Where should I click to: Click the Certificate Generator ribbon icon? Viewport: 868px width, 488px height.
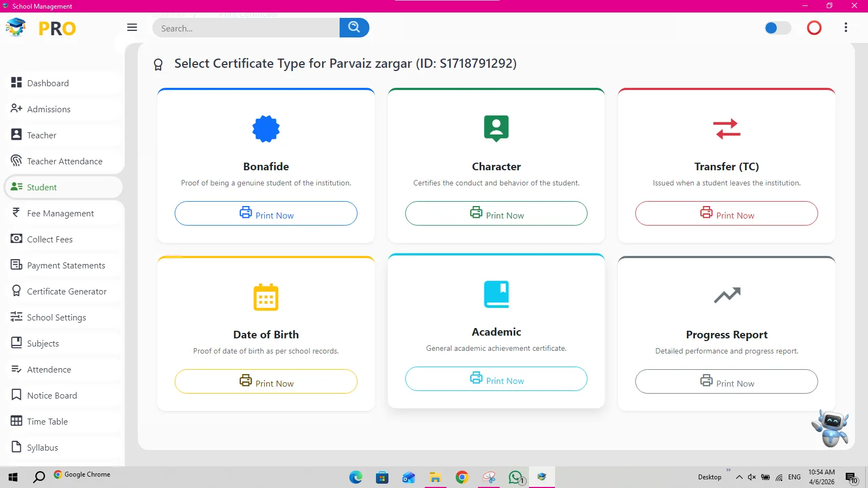pos(17,291)
